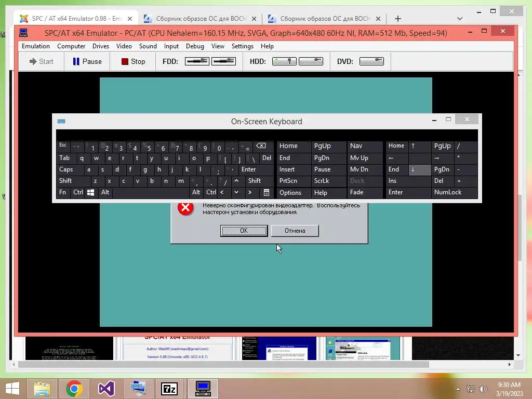The width and height of the screenshot is (532, 399).
Task: Click the Stop emulation button
Action: coord(133,61)
